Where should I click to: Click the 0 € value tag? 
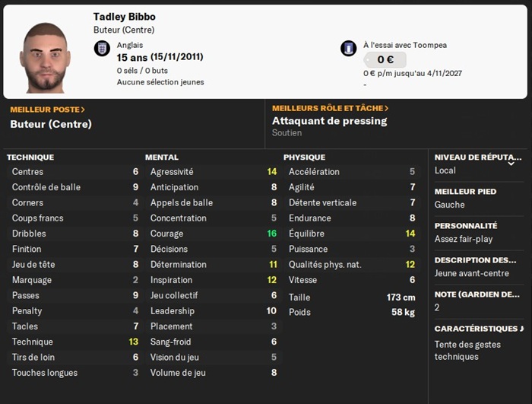385,59
